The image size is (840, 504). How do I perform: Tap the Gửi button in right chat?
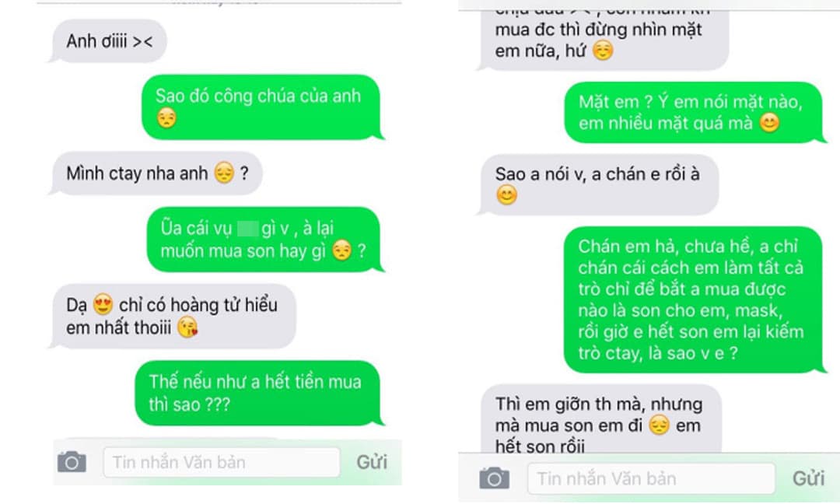(808, 478)
